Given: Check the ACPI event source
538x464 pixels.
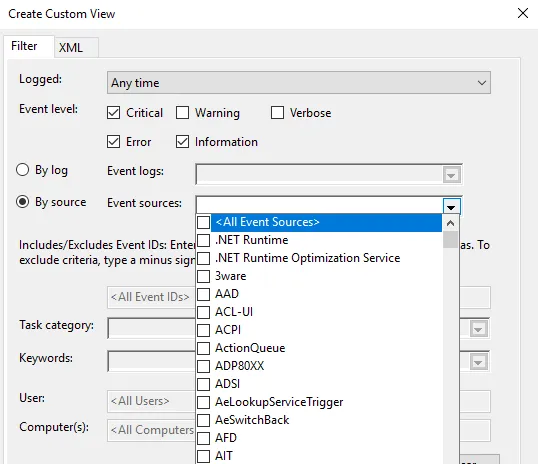Looking at the screenshot, I should [203, 330].
